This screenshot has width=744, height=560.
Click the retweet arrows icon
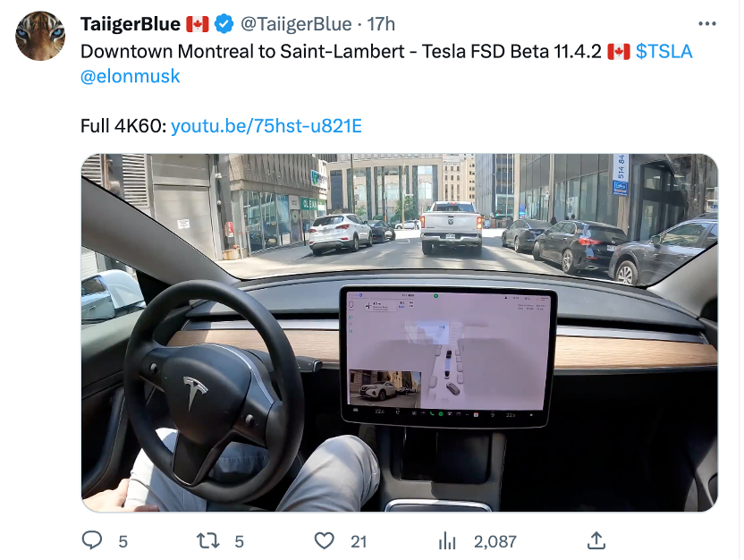[208, 540]
